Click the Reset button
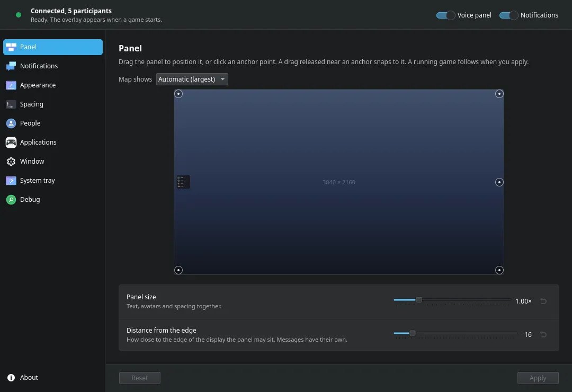 140,378
